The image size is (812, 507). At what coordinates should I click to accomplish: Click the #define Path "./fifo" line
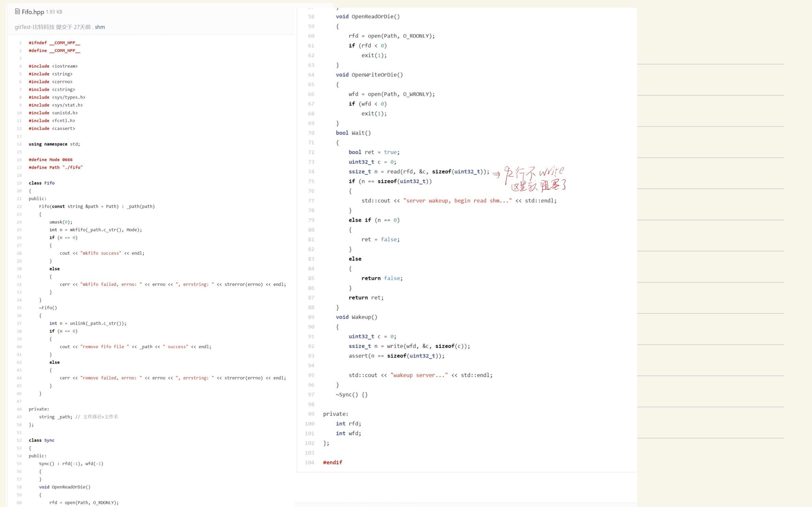(x=55, y=167)
